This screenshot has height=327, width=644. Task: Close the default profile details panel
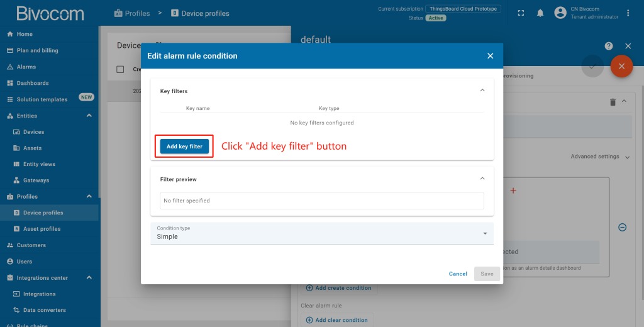click(x=628, y=46)
